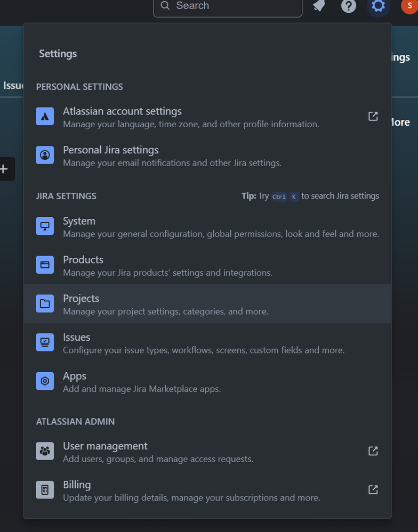Open User management admin entry

[x=207, y=451]
